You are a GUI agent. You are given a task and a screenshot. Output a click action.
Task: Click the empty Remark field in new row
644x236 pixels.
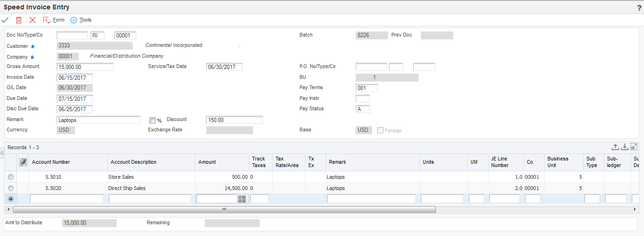371,199
